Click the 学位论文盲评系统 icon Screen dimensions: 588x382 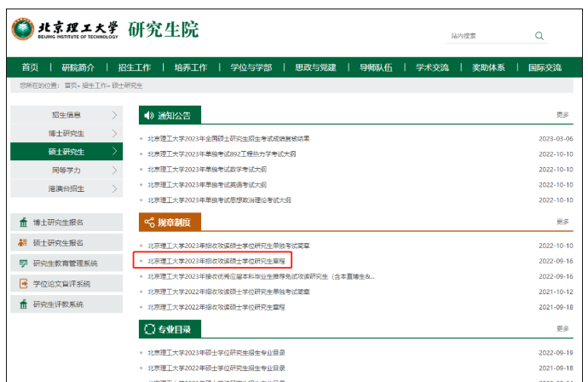pos(23,284)
